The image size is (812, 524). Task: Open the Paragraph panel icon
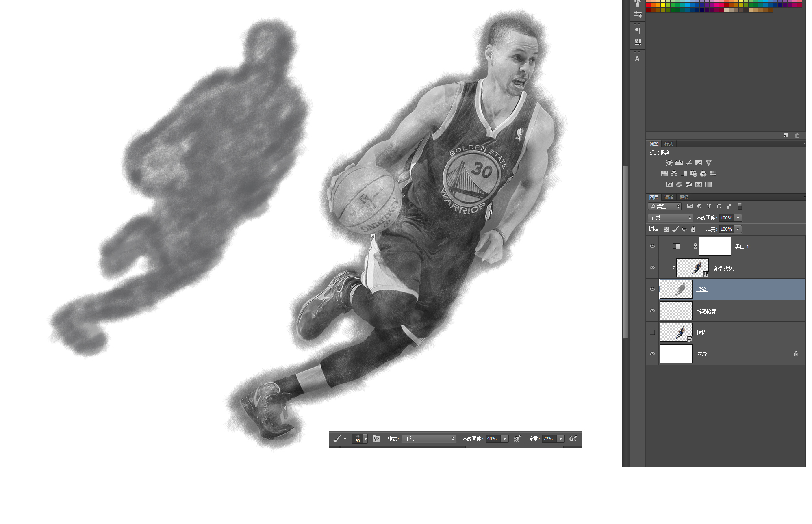coord(637,31)
